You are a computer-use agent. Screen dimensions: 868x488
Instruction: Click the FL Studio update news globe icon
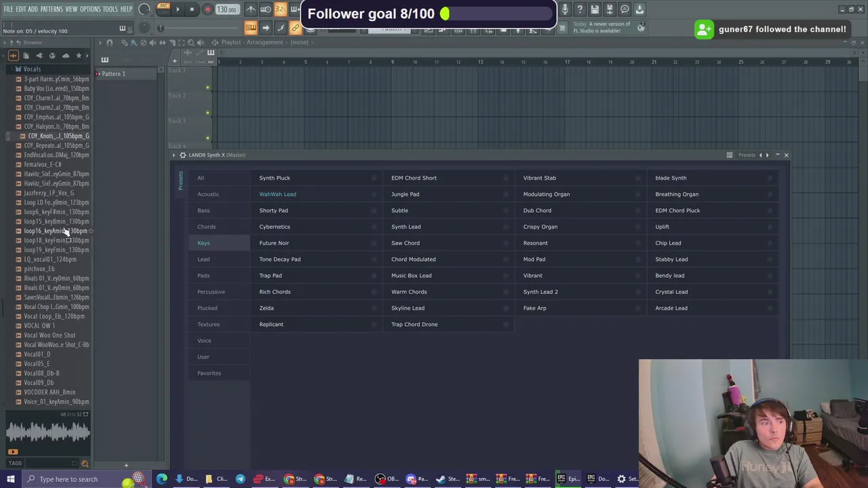[641, 27]
